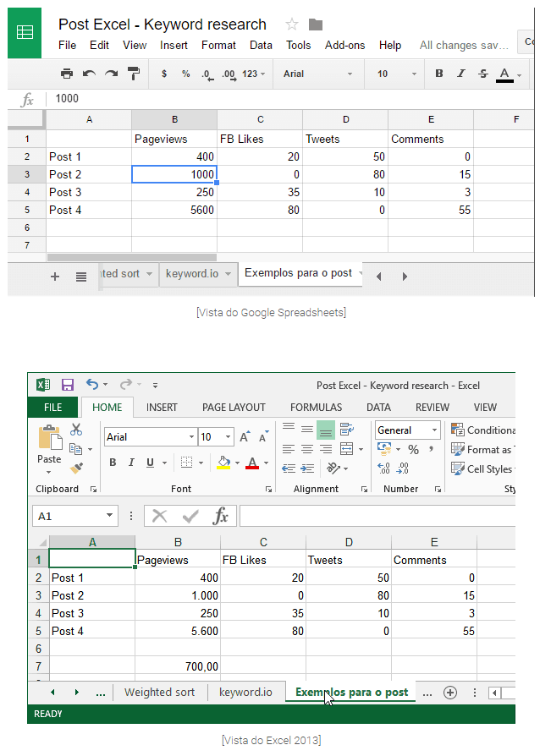Click the scissors Cut icon in Excel
This screenshot has height=756, width=540.
point(76,430)
